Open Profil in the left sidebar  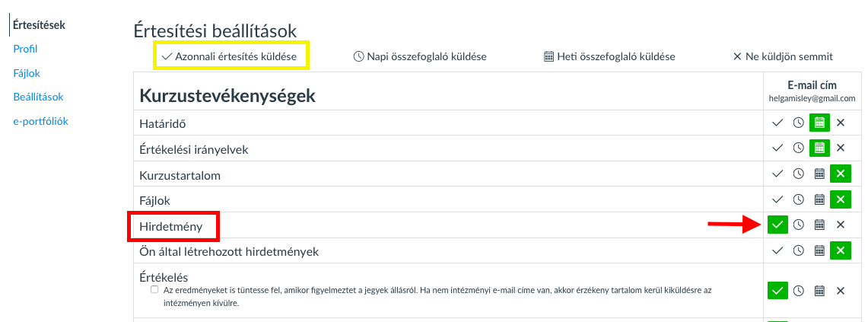25,49
